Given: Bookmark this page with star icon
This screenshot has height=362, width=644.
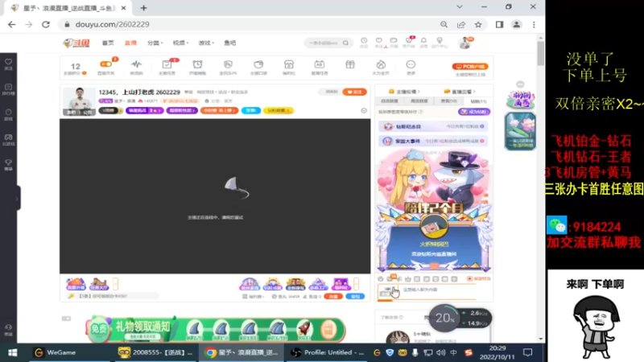Looking at the screenshot, I should 478,25.
